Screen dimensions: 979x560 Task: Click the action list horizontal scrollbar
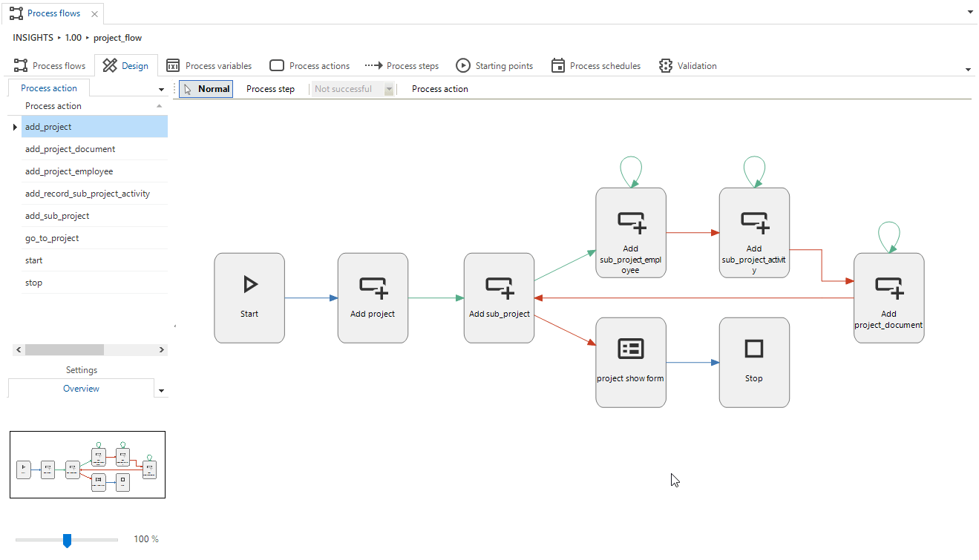pyautogui.click(x=65, y=349)
